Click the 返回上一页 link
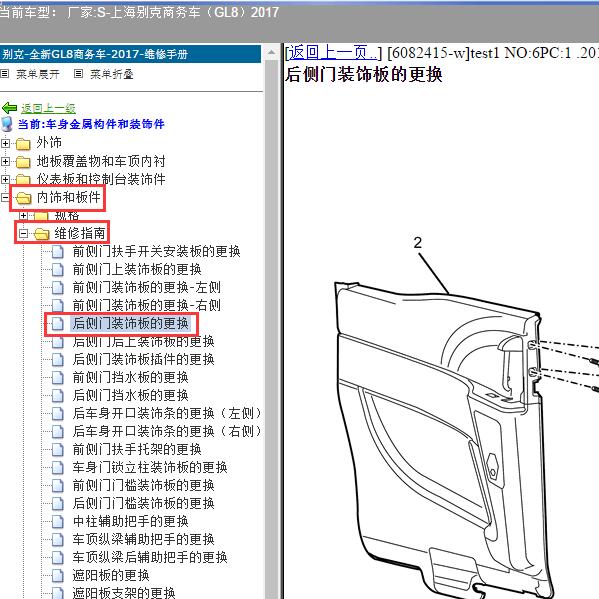Screen dimensions: 599x599 pyautogui.click(x=332, y=52)
